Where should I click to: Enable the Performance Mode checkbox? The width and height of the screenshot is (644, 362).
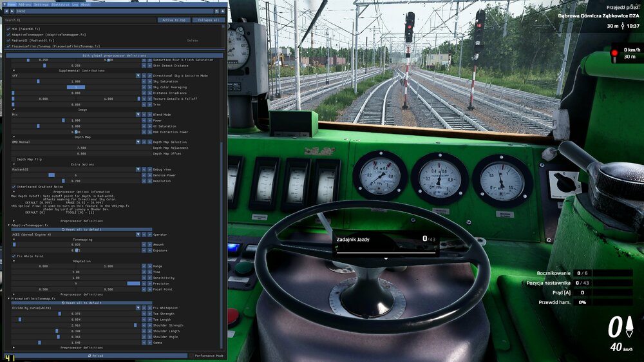click(192, 356)
